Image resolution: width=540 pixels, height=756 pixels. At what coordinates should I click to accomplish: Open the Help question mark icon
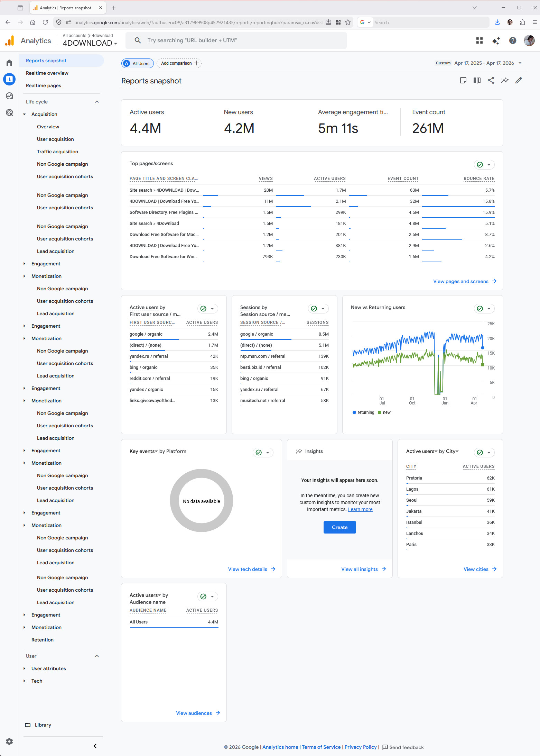tap(512, 40)
